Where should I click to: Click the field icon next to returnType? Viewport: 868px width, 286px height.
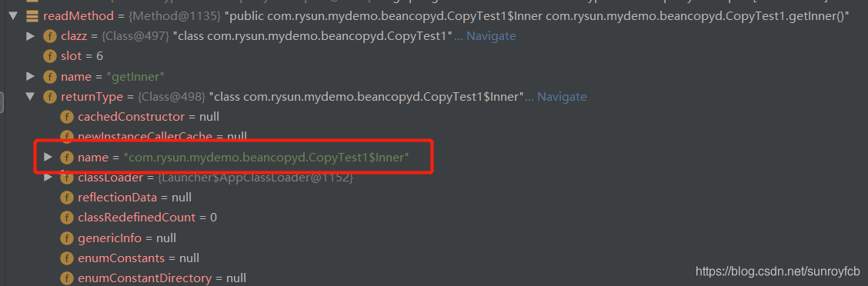click(x=50, y=97)
